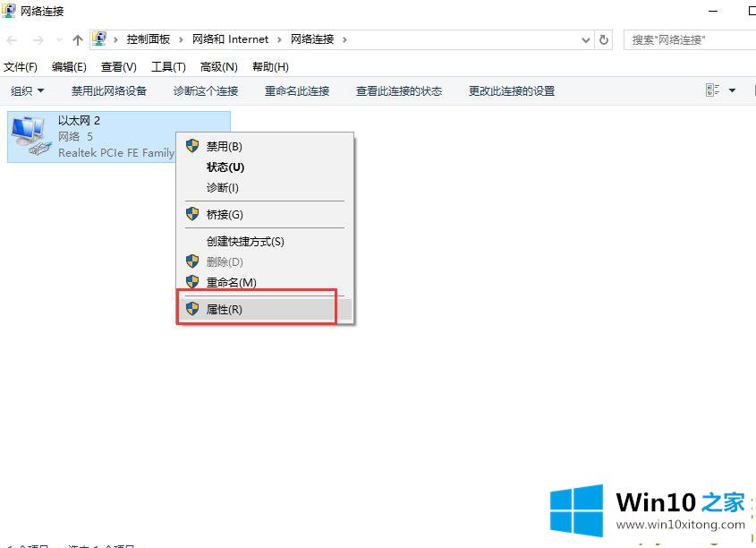Image resolution: width=756 pixels, height=548 pixels.
Task: Click 网络和 Internet in the breadcrumb path
Action: (x=230, y=39)
